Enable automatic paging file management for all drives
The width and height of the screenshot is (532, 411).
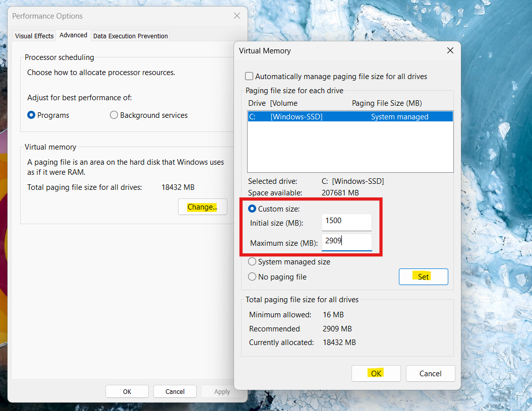(249, 76)
